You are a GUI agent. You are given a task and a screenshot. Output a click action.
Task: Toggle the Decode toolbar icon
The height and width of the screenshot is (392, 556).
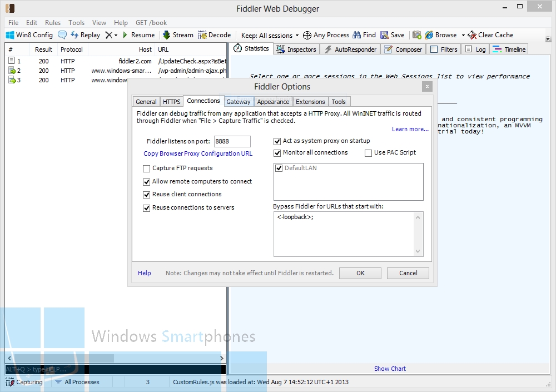[x=202, y=35]
